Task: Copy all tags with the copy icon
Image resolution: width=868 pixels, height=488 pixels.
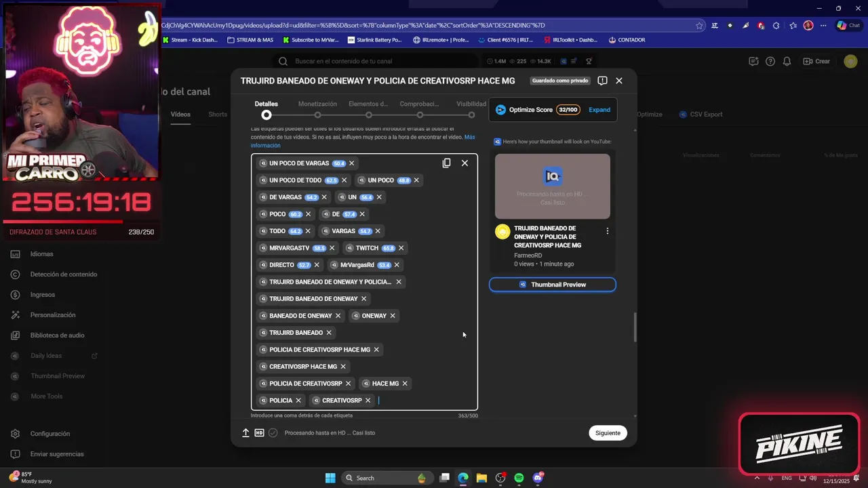Action: pyautogui.click(x=446, y=163)
